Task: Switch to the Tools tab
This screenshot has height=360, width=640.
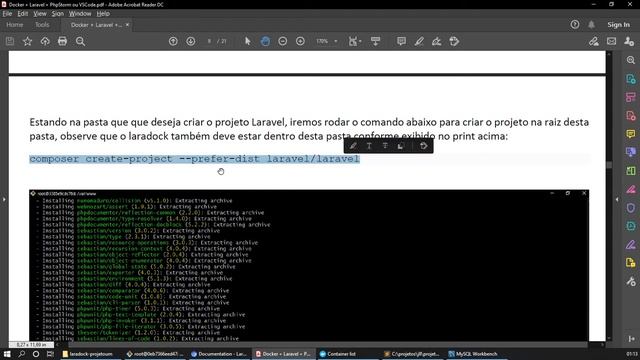Action: [42, 24]
